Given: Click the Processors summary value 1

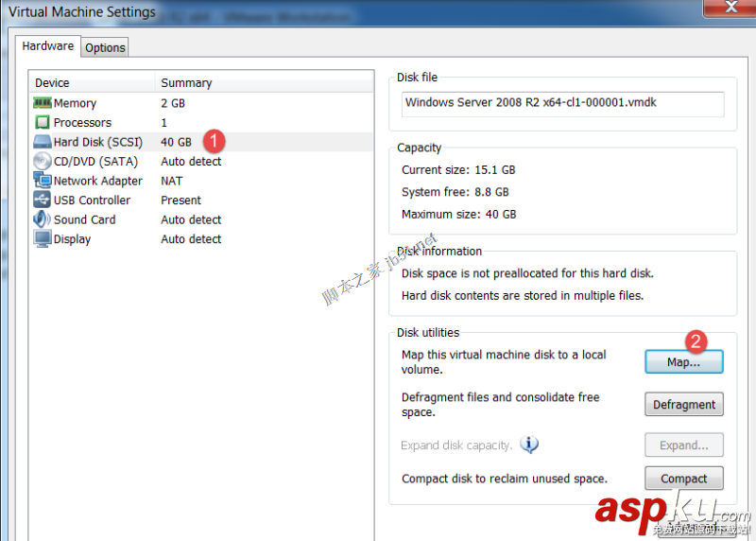Looking at the screenshot, I should (x=163, y=123).
